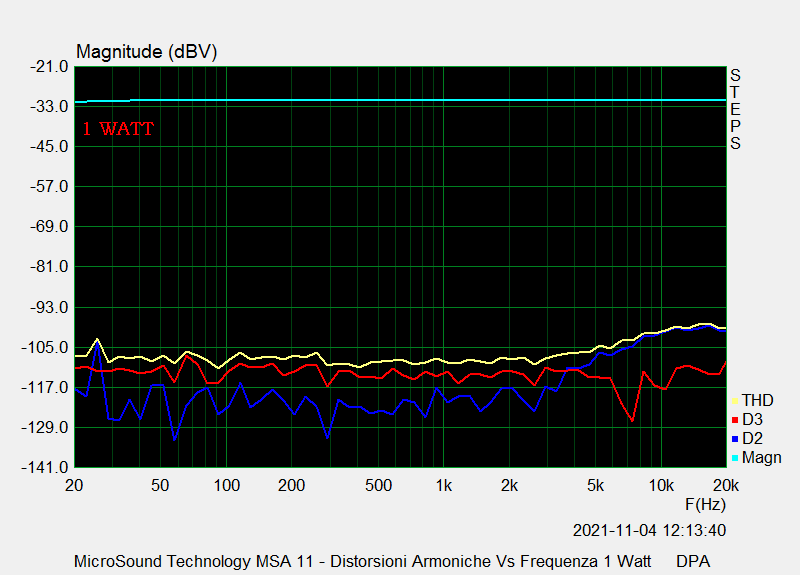Click the 500 frequency axis label
This screenshot has width=800, height=575.
click(378, 485)
